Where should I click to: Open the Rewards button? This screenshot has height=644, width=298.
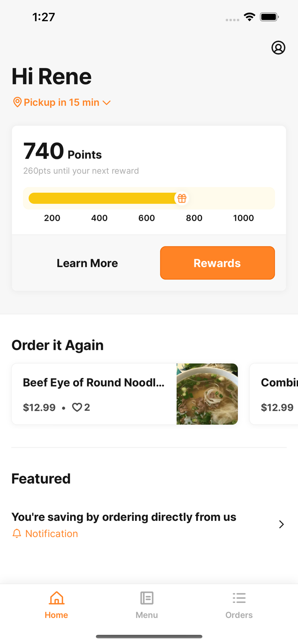click(x=217, y=263)
